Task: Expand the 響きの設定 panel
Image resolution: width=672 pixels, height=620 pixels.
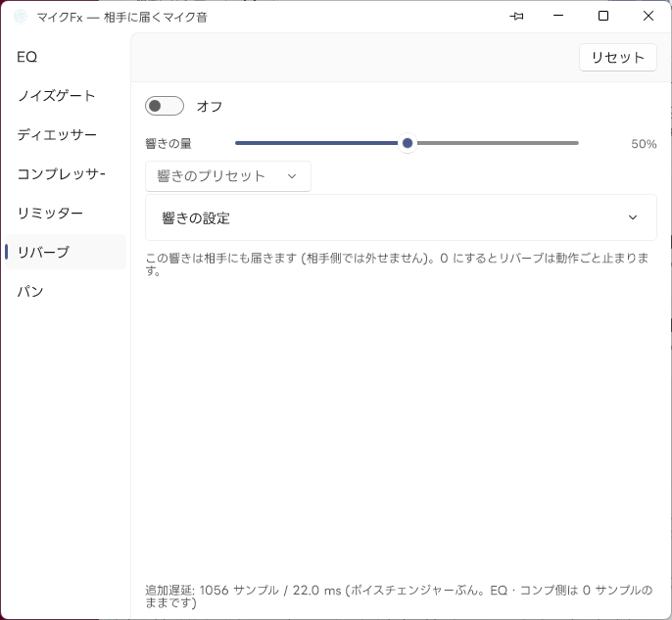Action: [x=401, y=217]
